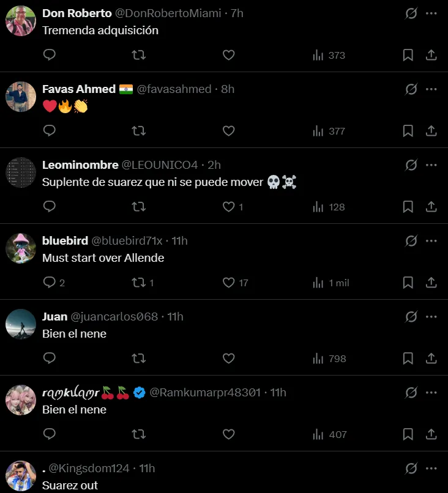Image resolution: width=448 pixels, height=493 pixels.
Task: Open the 1 mil view count on bluebird's tweet
Action: (331, 283)
